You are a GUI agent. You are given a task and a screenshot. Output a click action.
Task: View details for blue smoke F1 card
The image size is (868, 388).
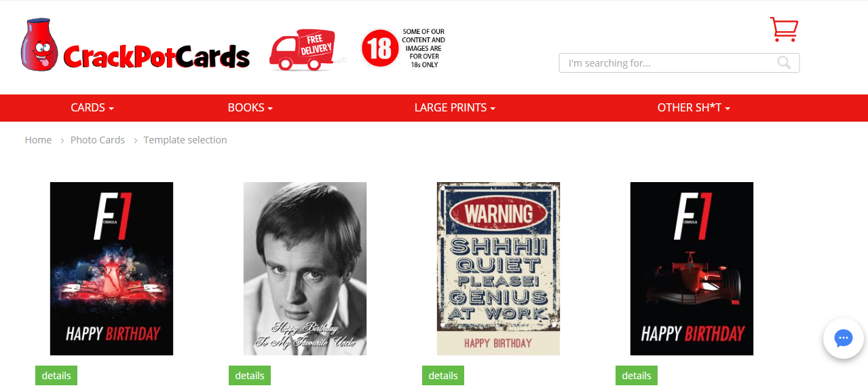tap(56, 376)
